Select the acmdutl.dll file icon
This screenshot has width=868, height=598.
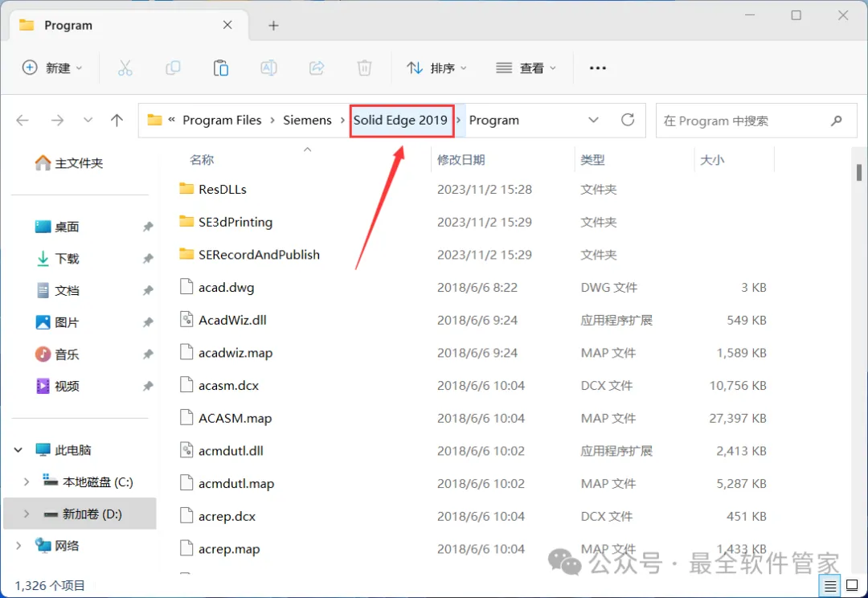click(186, 450)
